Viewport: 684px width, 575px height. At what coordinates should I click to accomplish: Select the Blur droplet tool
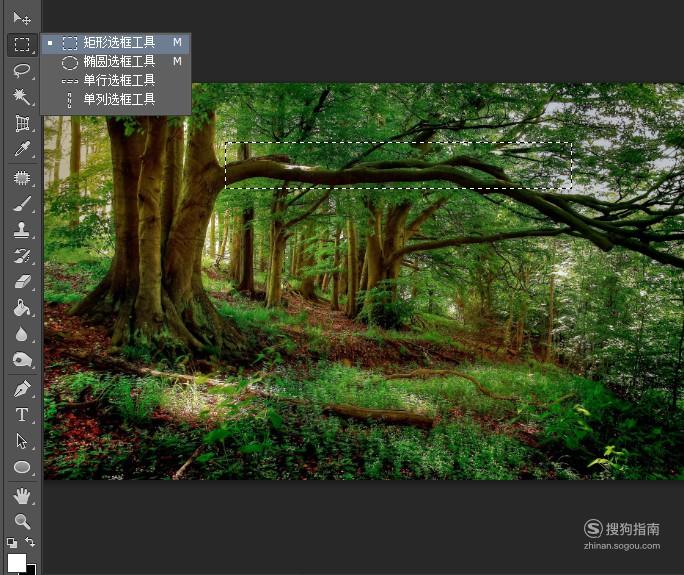pos(21,334)
